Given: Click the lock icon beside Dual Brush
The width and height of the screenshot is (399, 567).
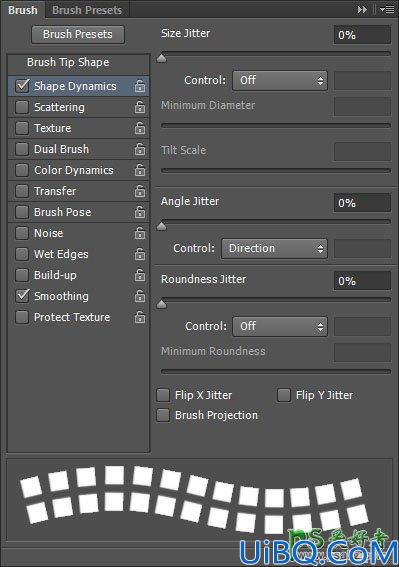Looking at the screenshot, I should pyautogui.click(x=140, y=149).
